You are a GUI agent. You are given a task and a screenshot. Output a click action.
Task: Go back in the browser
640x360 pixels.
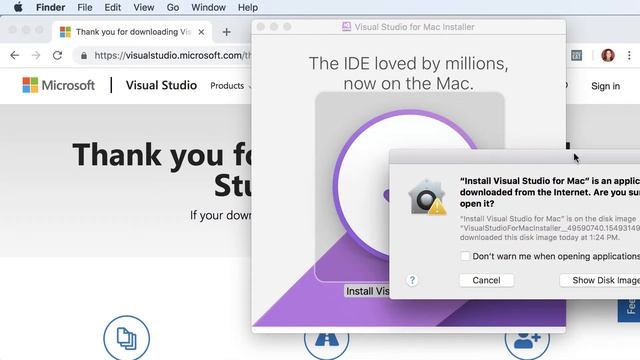click(15, 56)
